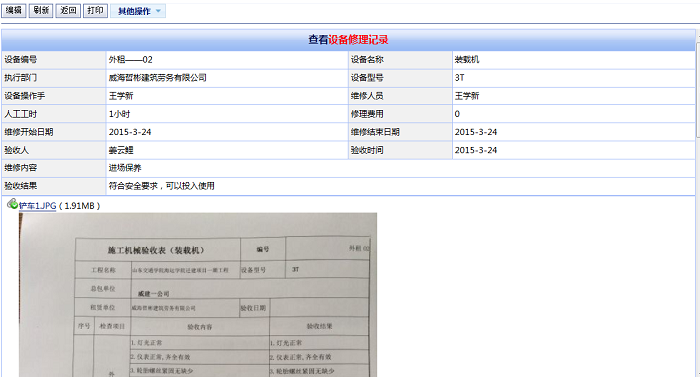Screen dimensions: 700x377
Task: Click the 人工工时 field label
Action: pos(21,114)
